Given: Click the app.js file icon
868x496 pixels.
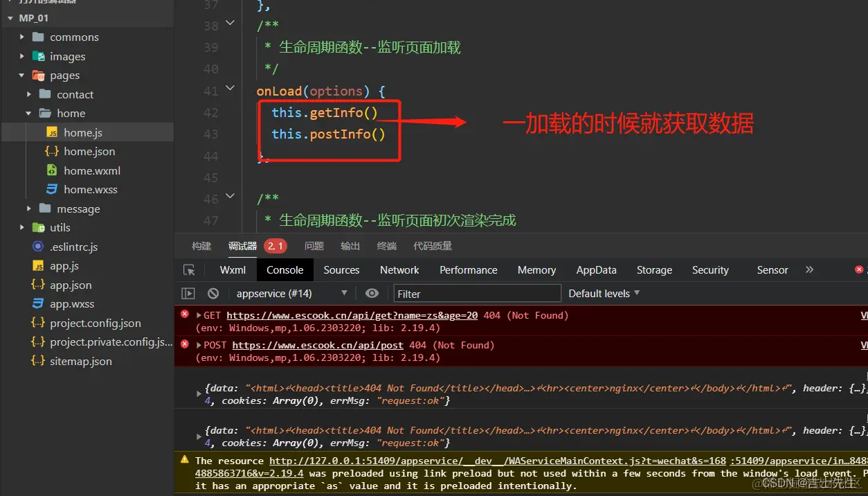Looking at the screenshot, I should tap(38, 266).
